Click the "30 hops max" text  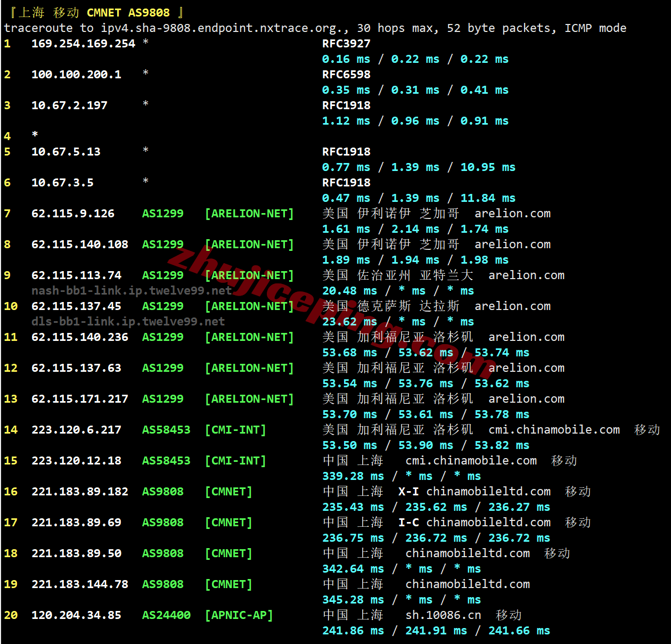pyautogui.click(x=398, y=28)
